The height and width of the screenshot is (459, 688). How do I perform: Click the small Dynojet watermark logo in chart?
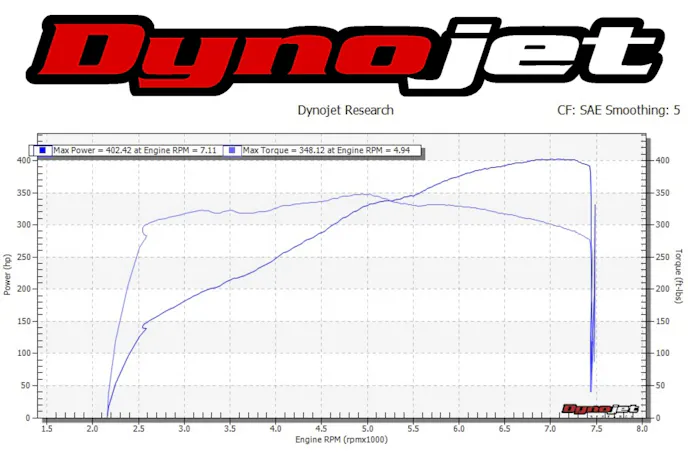(597, 408)
